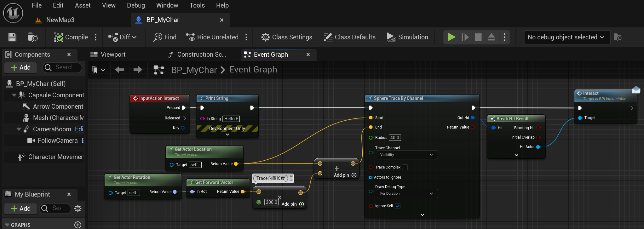Viewport: 644px width, 229px height.
Task: Click the Find toolbar button
Action: click(165, 37)
